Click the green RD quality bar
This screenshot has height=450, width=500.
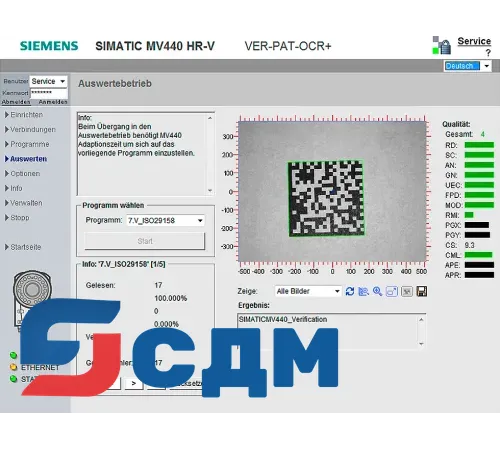point(479,145)
